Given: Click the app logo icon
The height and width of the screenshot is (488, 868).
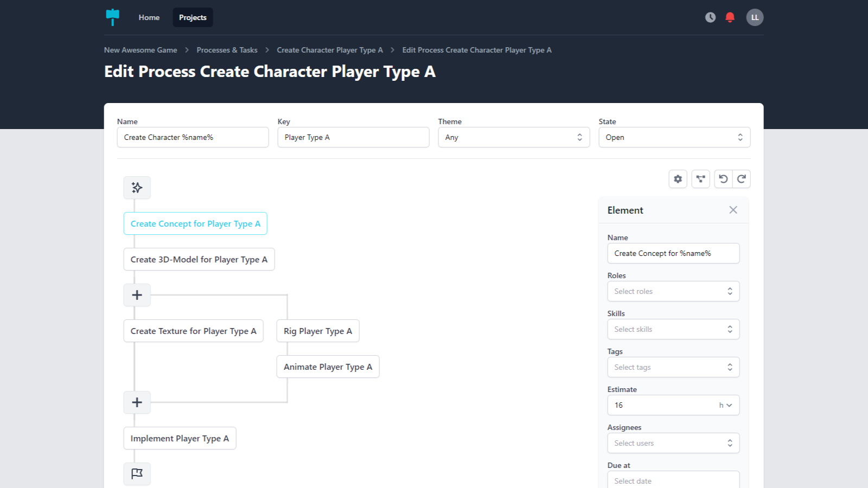Looking at the screenshot, I should (x=113, y=17).
